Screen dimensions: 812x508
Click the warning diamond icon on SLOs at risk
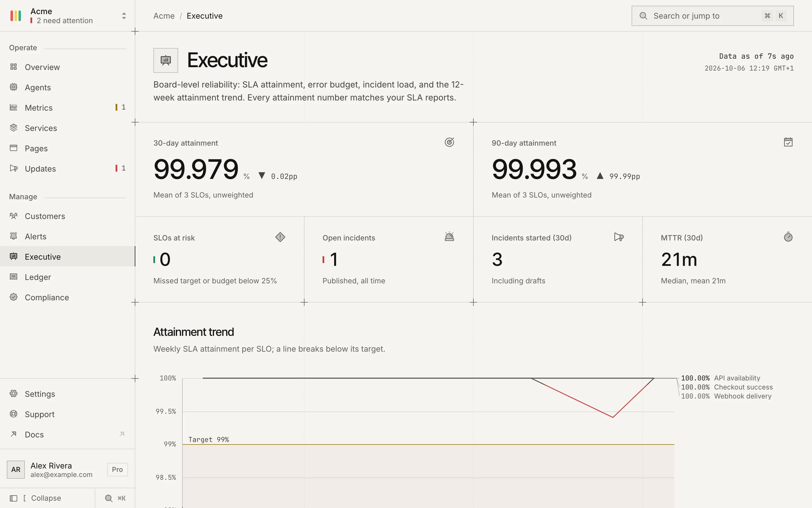(x=280, y=237)
